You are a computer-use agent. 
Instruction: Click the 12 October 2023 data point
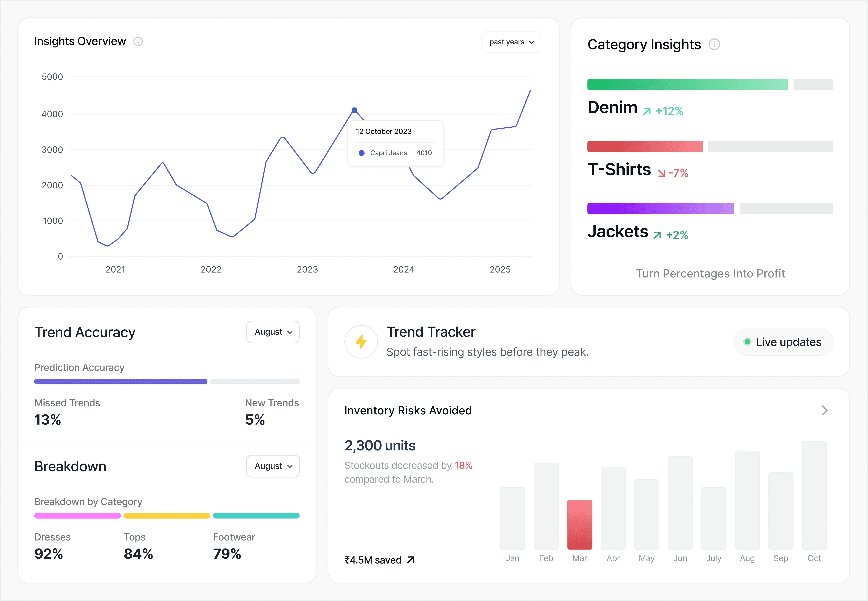click(354, 110)
